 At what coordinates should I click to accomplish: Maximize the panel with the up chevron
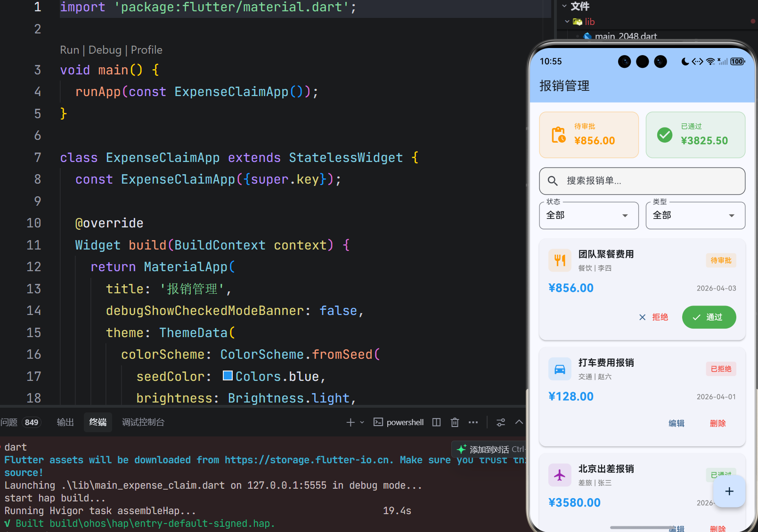[519, 422]
